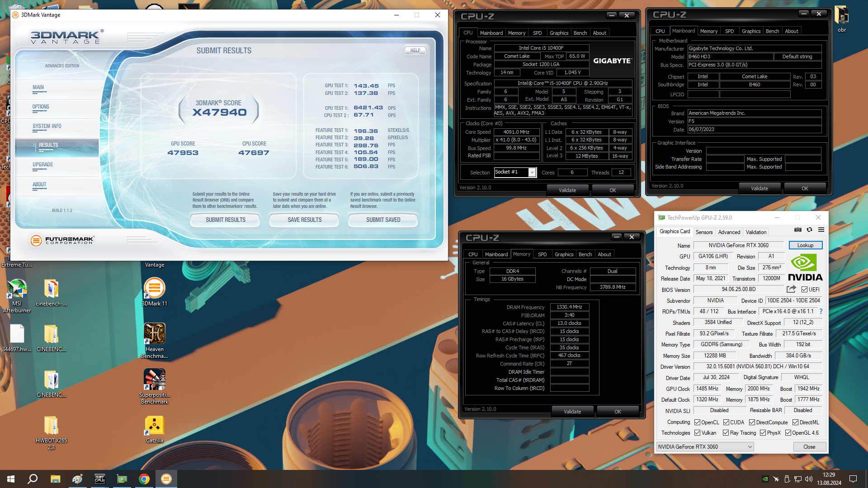The height and width of the screenshot is (488, 868).
Task: Click OK in the CPU-Z Mainboard window
Action: (805, 188)
